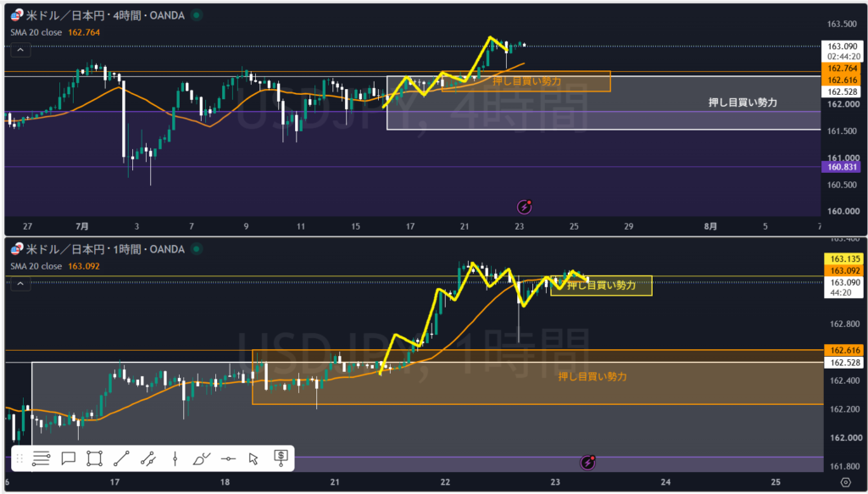The image size is (868, 494).
Task: Click 163.090 current price on 4-hour chart
Action: tap(843, 47)
